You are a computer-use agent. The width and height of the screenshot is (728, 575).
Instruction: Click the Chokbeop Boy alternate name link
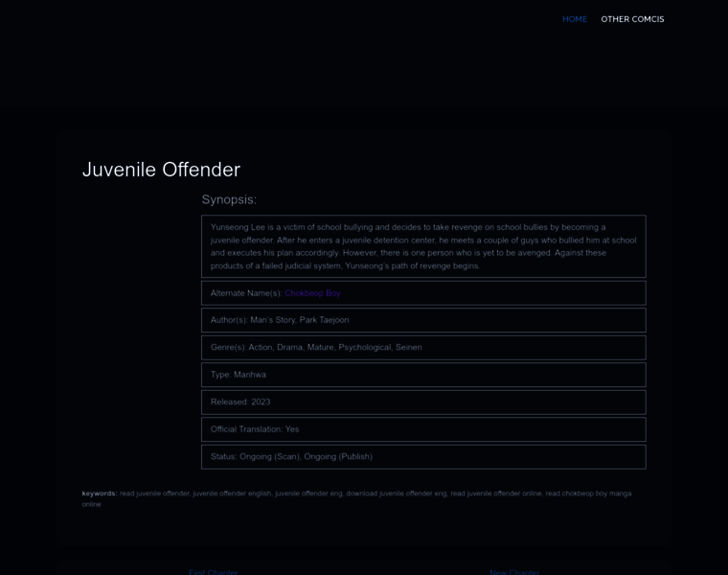tap(312, 293)
